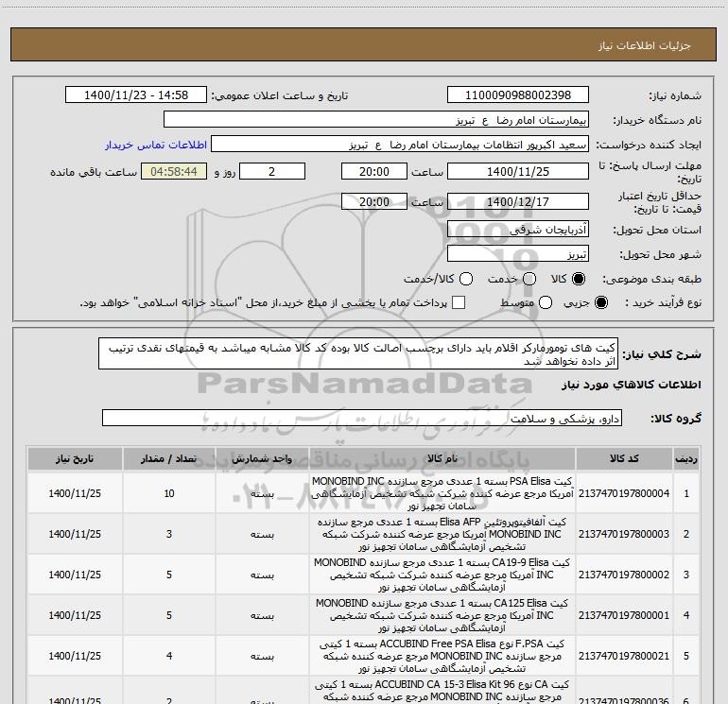Click the CA 15-3 Elisa kit name in row 6
Viewport: 728px width, 704px height.
pyautogui.click(x=442, y=692)
